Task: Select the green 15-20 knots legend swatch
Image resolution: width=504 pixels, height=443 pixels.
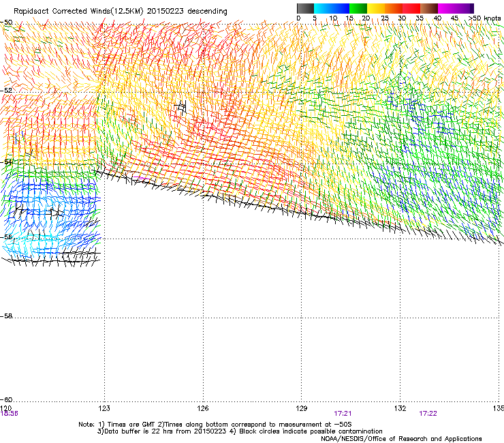Action: [358, 8]
